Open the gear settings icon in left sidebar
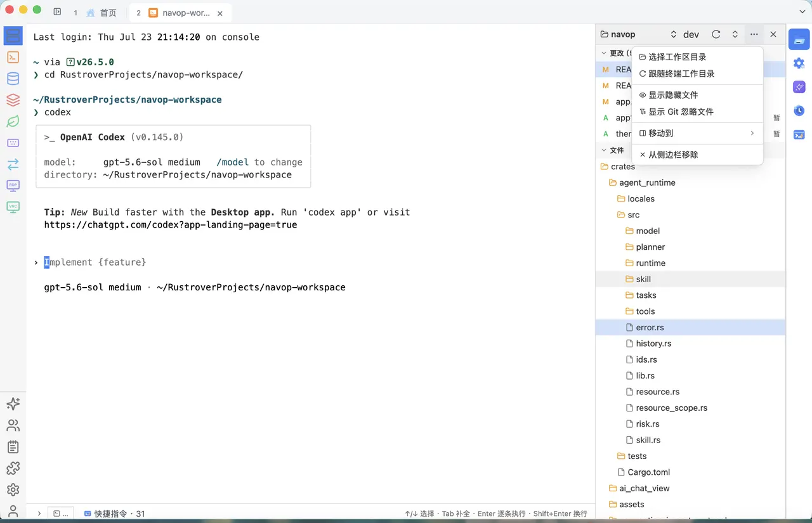The height and width of the screenshot is (523, 812). [x=13, y=490]
